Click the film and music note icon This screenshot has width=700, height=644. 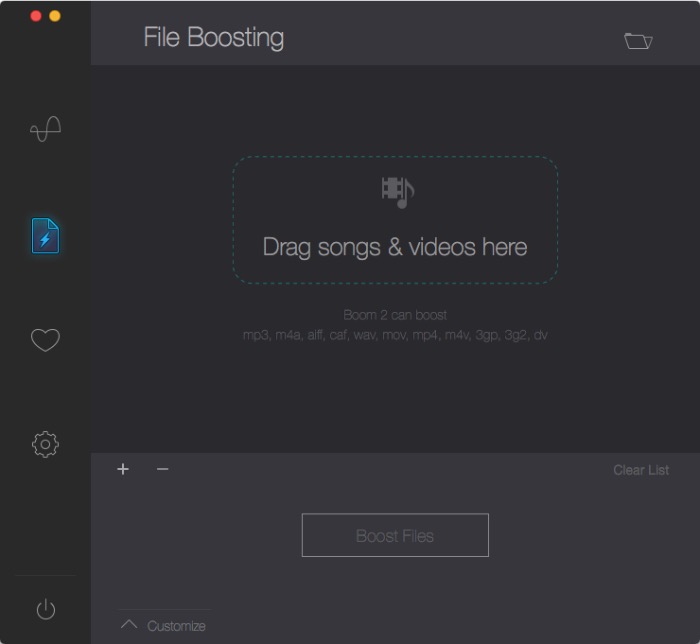(x=398, y=192)
